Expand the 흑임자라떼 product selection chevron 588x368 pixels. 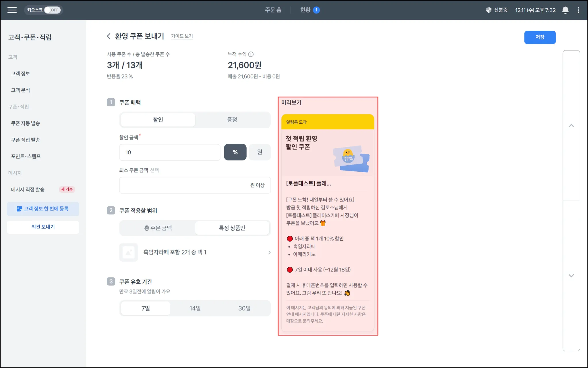(269, 252)
